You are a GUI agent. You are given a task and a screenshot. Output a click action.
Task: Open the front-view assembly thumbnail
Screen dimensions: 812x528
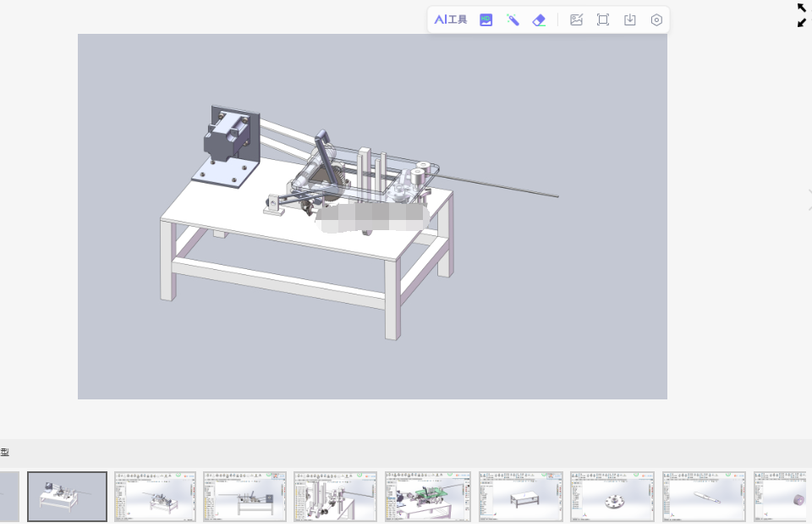(245, 497)
